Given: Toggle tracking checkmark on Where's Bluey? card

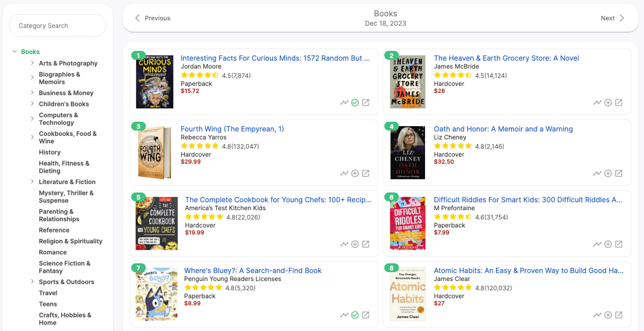Looking at the screenshot, I should pos(355,315).
